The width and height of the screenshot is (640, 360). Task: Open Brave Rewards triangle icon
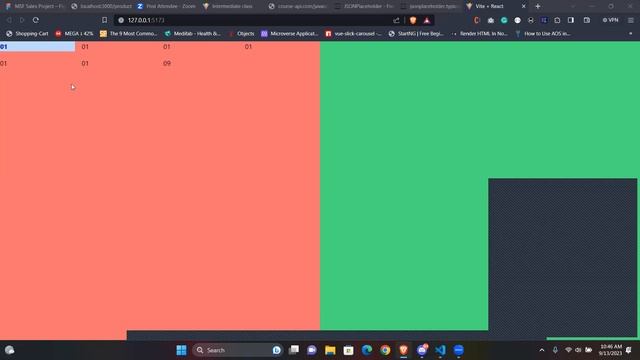point(427,20)
